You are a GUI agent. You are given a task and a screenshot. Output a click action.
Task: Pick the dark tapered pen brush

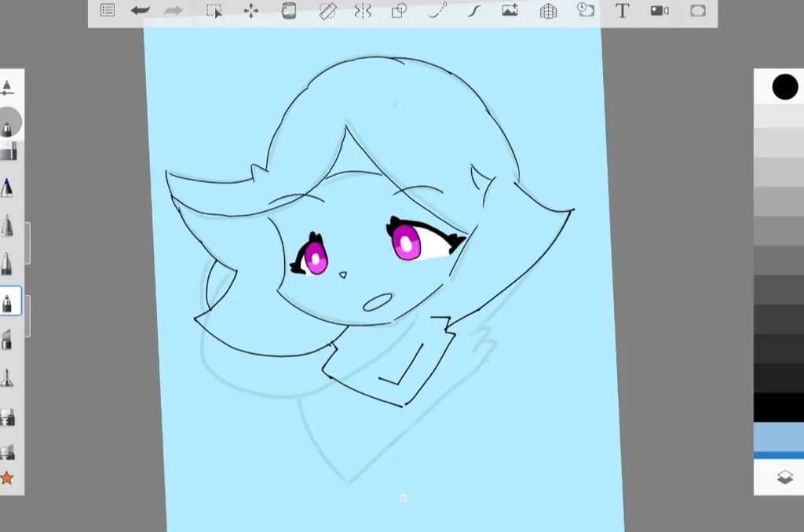6,264
